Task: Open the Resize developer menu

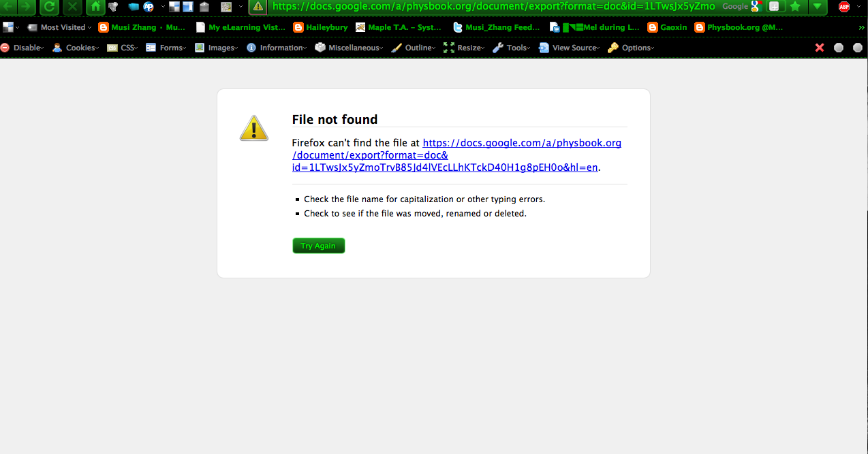Action: (x=463, y=48)
